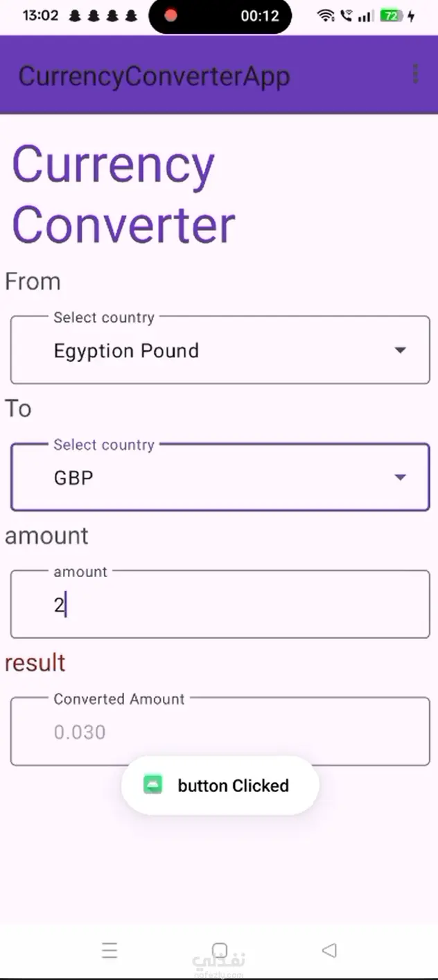Viewport: 438px width, 980px height.
Task: Expand the From currency dropdown arrow
Action: pos(400,350)
